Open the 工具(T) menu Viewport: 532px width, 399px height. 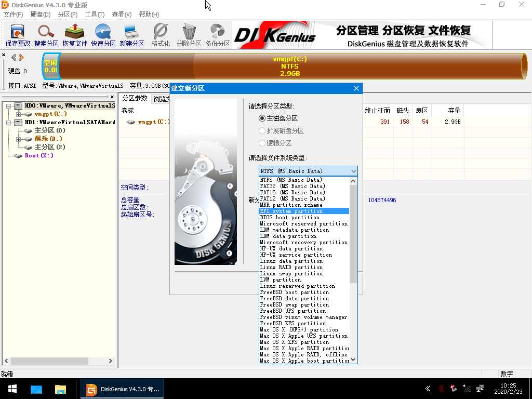click(95, 14)
